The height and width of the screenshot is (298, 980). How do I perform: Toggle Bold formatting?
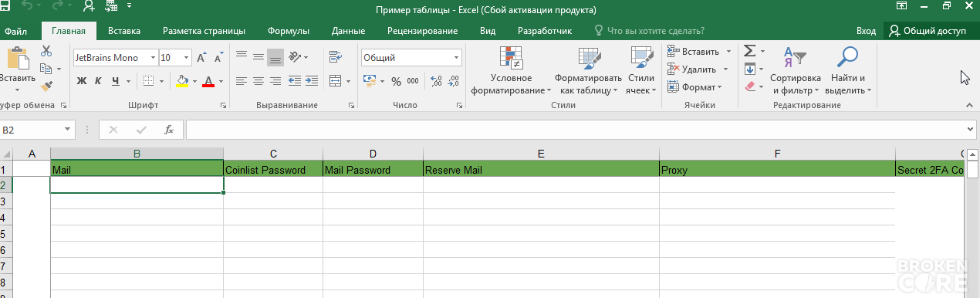[x=82, y=81]
